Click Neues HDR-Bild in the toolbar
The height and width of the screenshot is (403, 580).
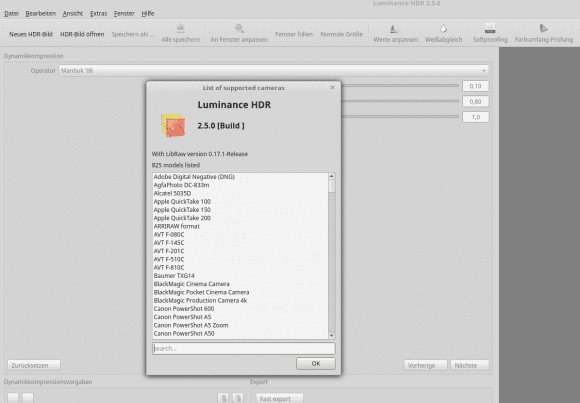pyautogui.click(x=31, y=34)
